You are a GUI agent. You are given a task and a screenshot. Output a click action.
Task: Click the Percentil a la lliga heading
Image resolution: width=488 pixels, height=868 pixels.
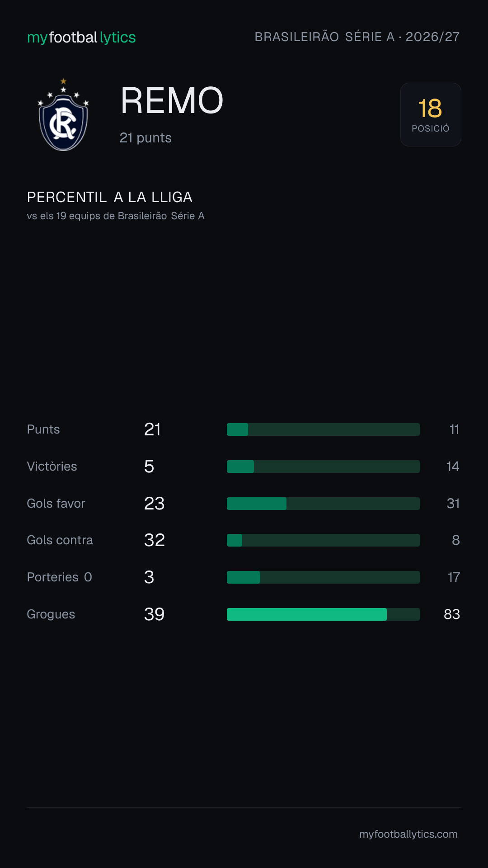coord(110,197)
